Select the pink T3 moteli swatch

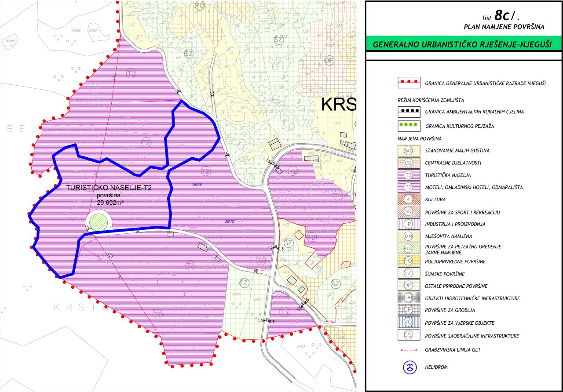point(408,186)
